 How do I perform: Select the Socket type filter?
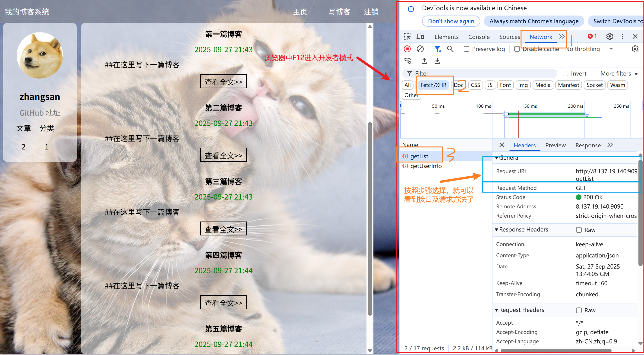coord(594,85)
